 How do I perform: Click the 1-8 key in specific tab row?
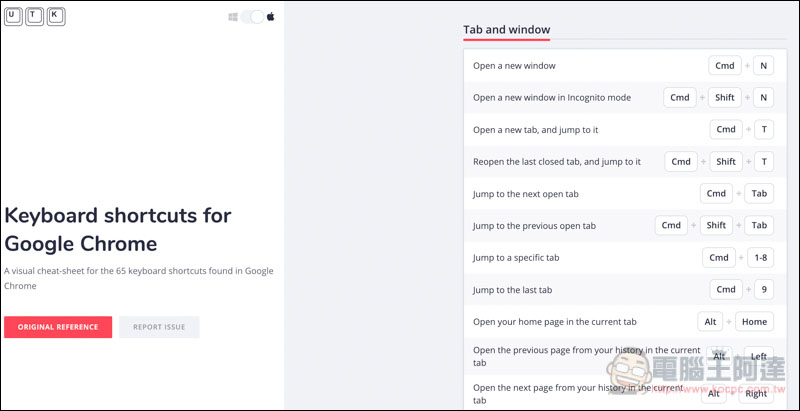click(x=760, y=258)
